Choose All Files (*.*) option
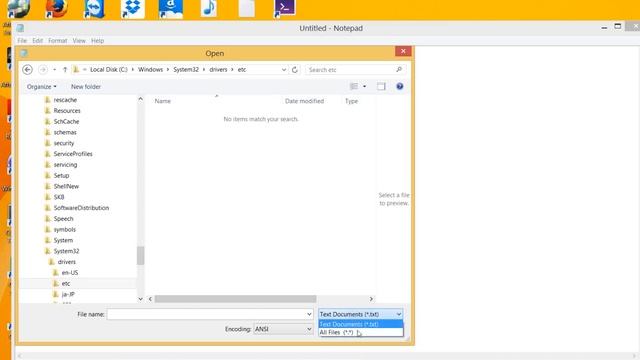Screen dimensions: 640x360 point(360,333)
